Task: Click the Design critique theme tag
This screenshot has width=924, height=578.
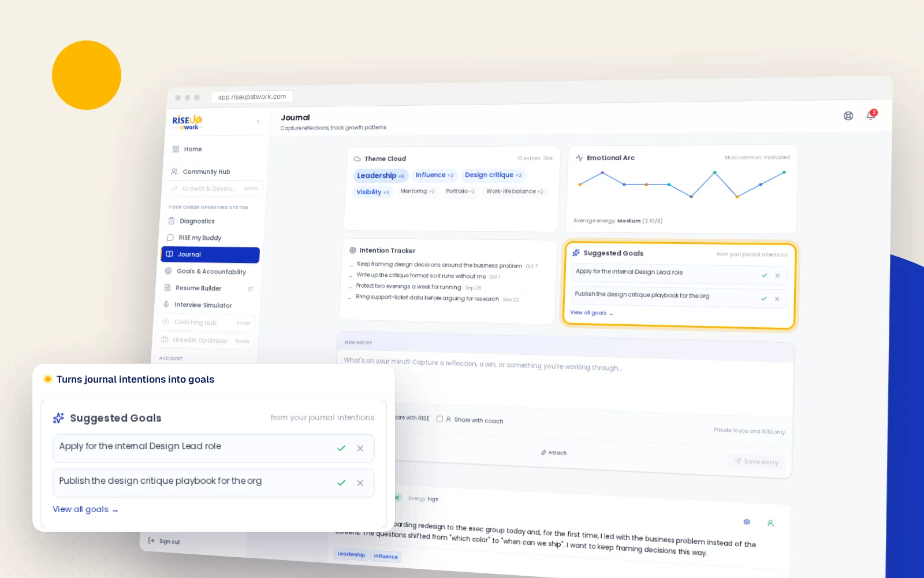Action: (x=493, y=175)
